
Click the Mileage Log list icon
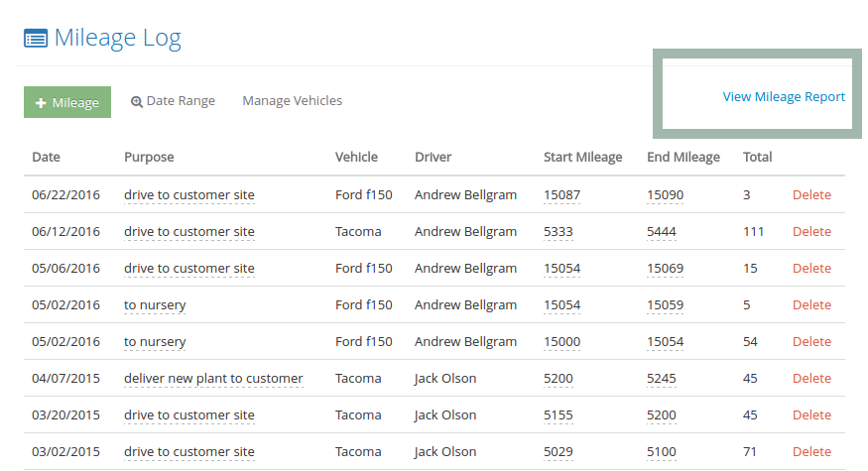pos(36,39)
